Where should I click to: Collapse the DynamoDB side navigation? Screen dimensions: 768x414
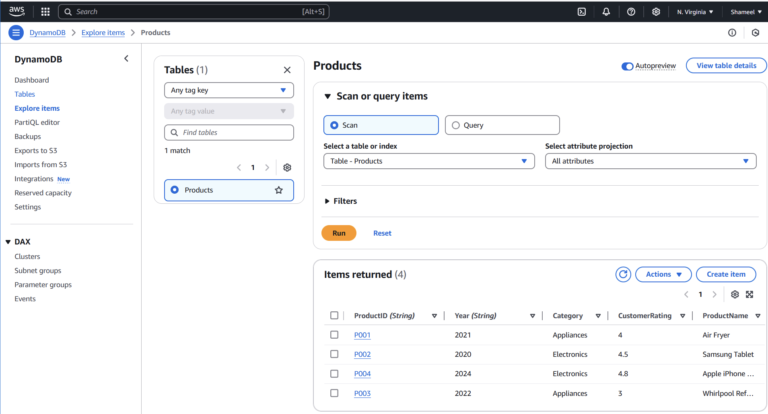(126, 59)
